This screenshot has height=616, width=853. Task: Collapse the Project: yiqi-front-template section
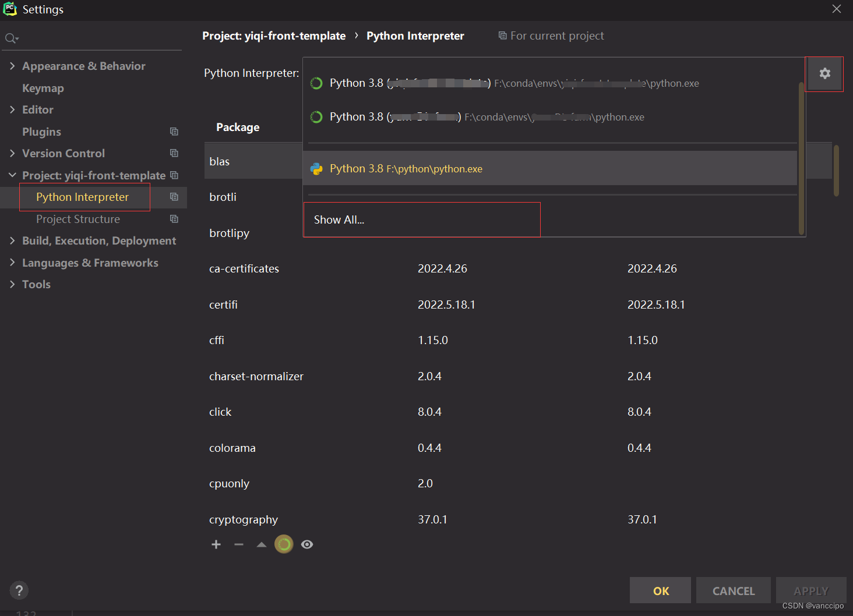12,175
